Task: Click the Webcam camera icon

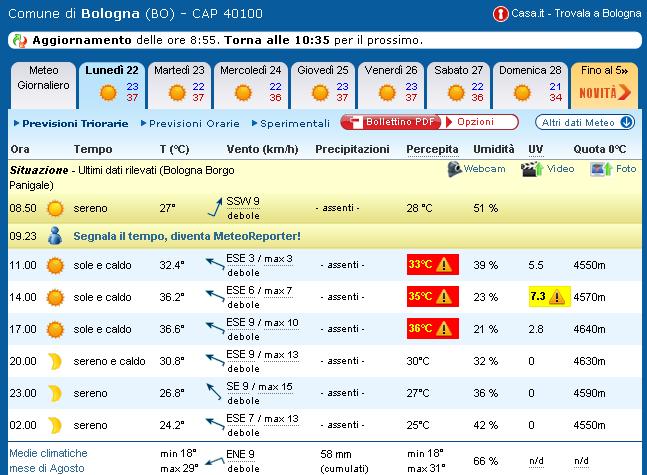Action: point(455,169)
